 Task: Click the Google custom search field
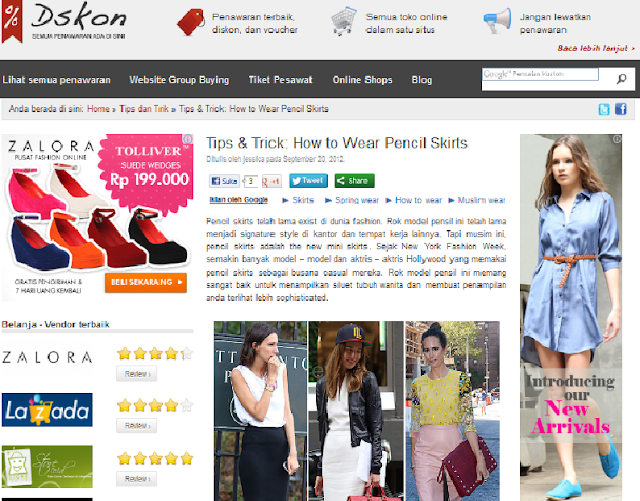540,74
